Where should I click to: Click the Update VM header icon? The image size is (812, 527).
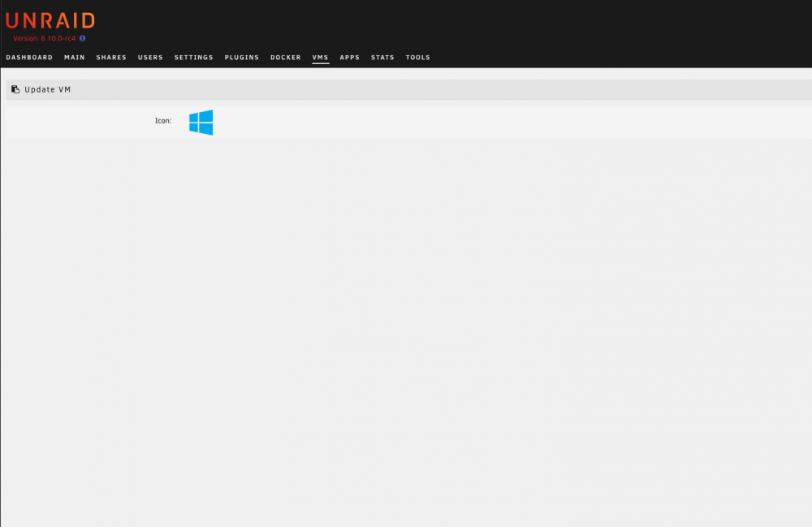pos(15,89)
